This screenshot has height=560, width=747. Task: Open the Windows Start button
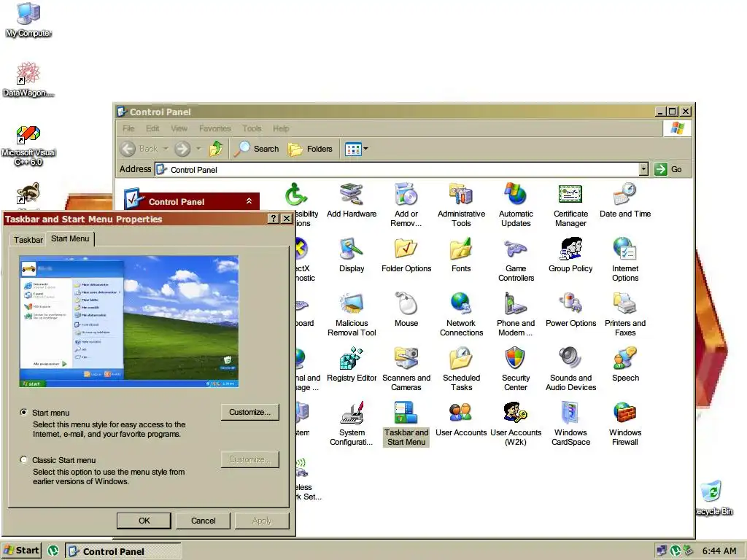click(21, 551)
